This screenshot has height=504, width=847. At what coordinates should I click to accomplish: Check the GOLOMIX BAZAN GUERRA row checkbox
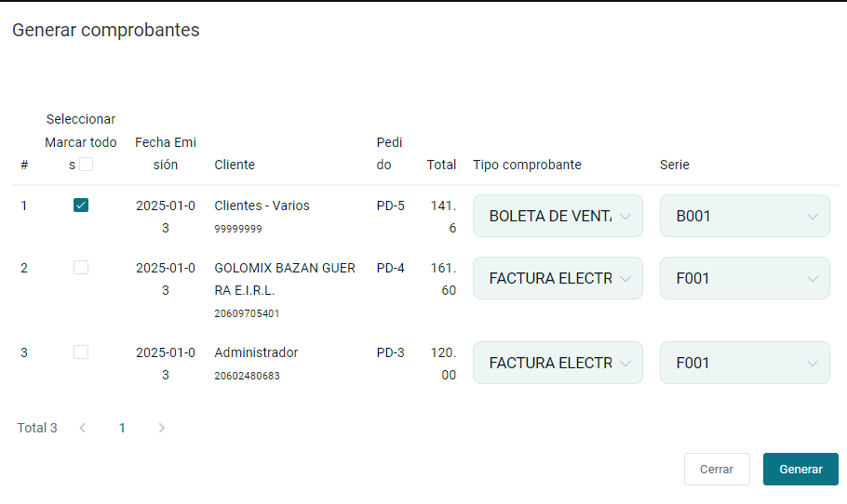click(81, 268)
